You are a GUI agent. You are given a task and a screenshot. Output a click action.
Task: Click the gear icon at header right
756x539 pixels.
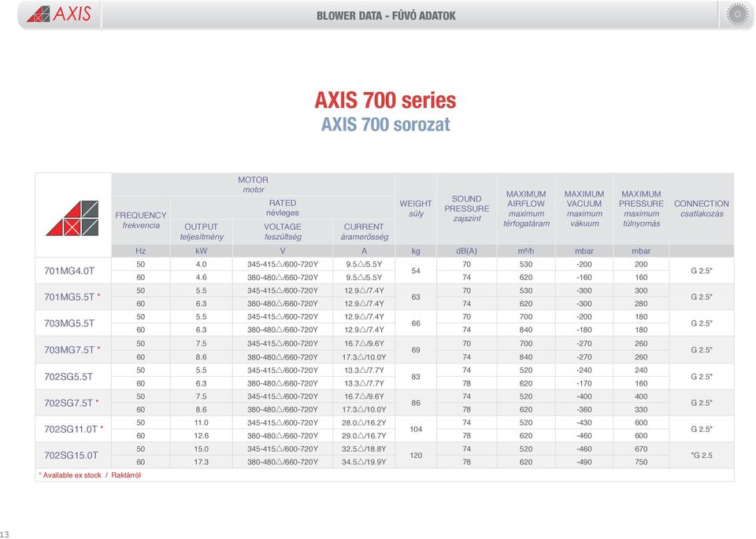pyautogui.click(x=737, y=14)
